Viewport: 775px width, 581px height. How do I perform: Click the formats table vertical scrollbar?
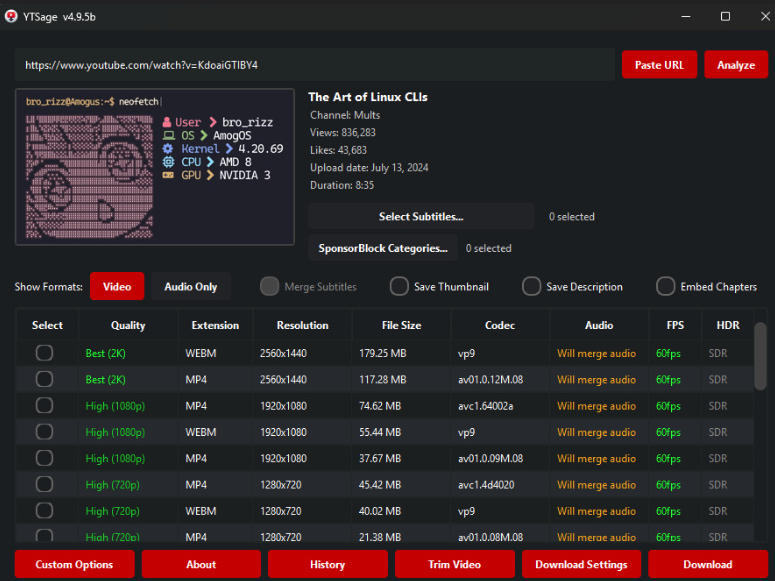click(x=760, y=356)
